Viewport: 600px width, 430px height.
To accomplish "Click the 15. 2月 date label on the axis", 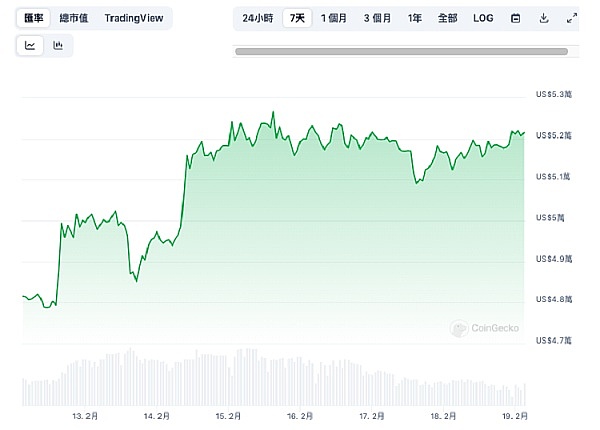I will [229, 416].
